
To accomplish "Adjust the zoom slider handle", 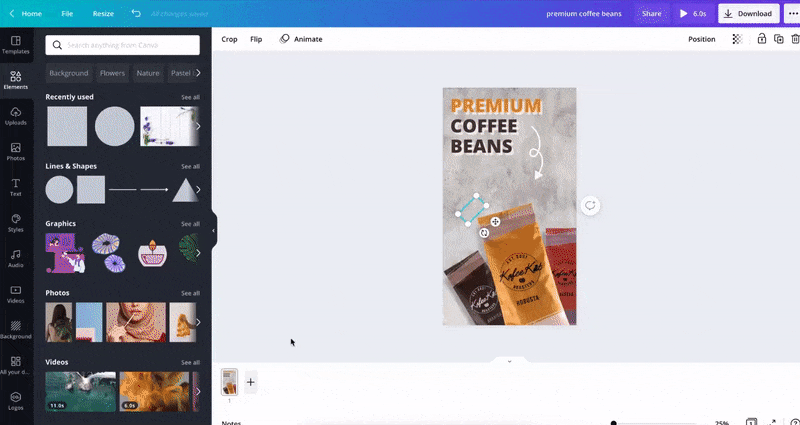I will tap(613, 423).
